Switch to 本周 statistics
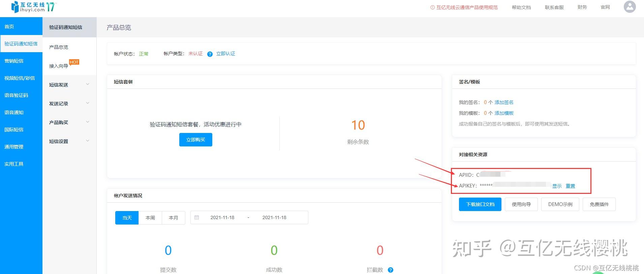The height and width of the screenshot is (274, 644). (x=150, y=218)
